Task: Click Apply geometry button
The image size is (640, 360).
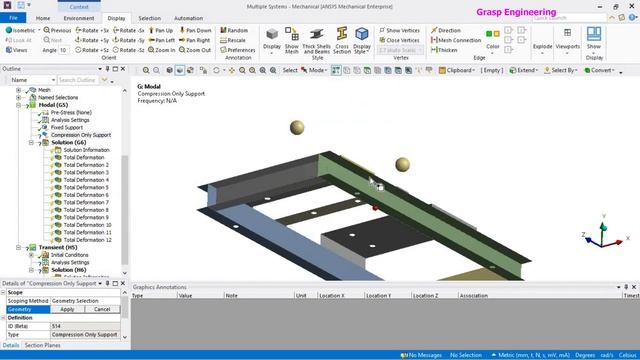Action: (x=67, y=309)
